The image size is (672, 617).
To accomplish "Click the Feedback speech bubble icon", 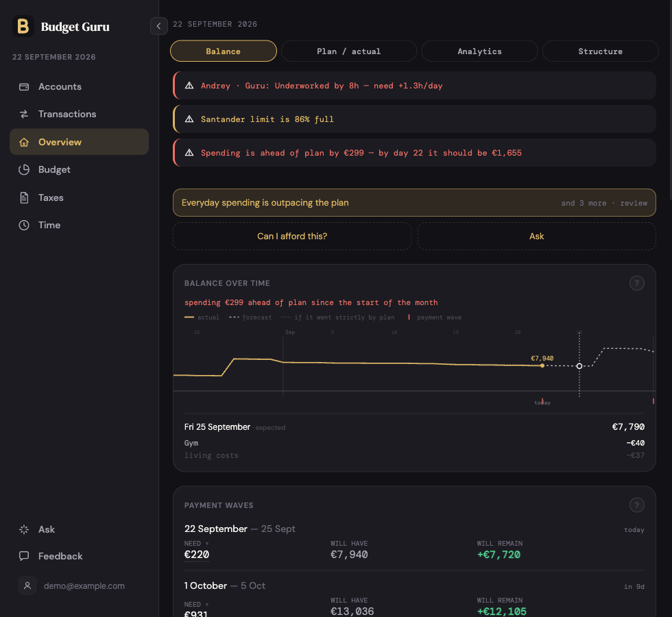I will tap(24, 556).
